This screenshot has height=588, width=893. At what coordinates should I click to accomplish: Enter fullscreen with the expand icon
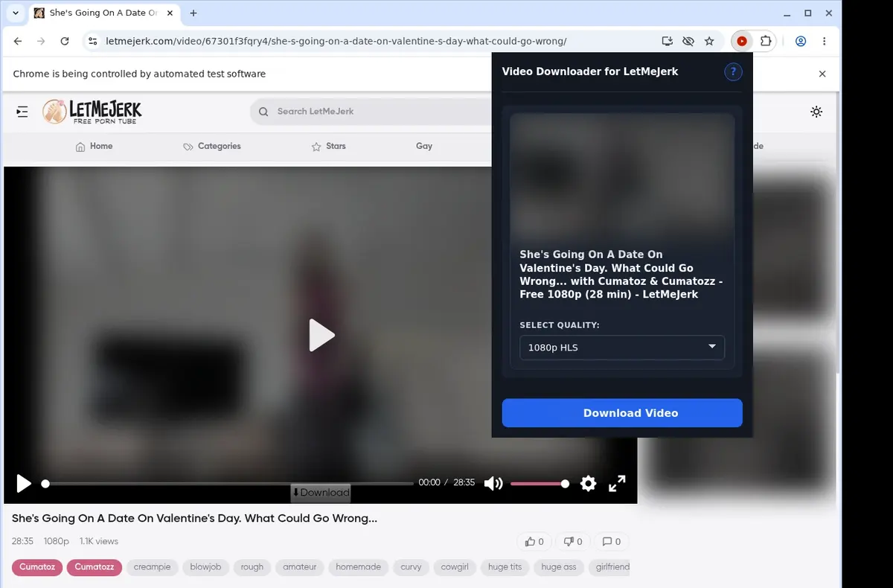pyautogui.click(x=617, y=483)
